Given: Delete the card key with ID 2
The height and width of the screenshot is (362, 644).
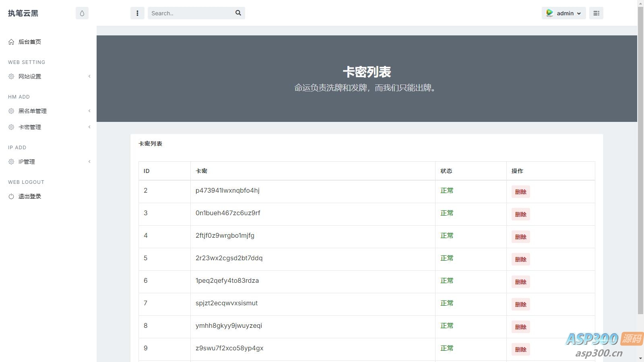Looking at the screenshot, I should click(x=520, y=192).
